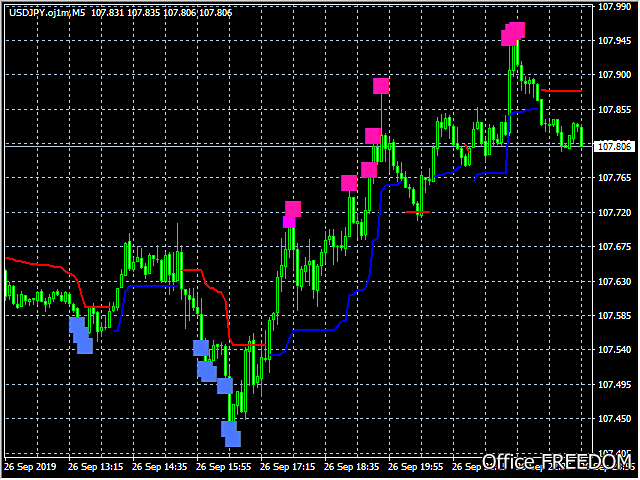Click the 26 Sep 13:15 time label

coord(96,467)
